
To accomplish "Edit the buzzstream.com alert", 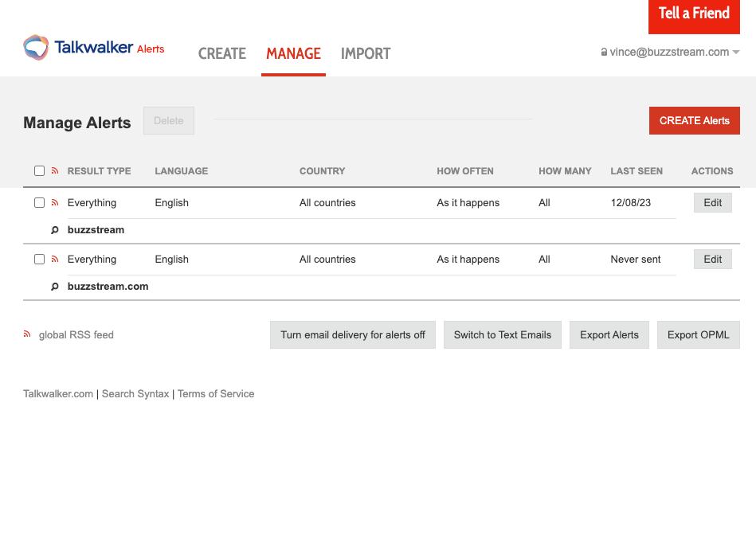I will click(x=713, y=260).
